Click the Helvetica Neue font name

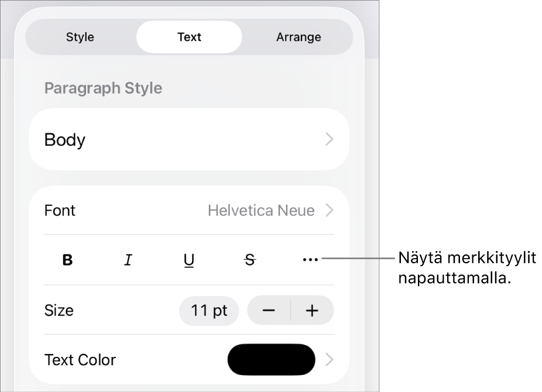click(x=261, y=211)
